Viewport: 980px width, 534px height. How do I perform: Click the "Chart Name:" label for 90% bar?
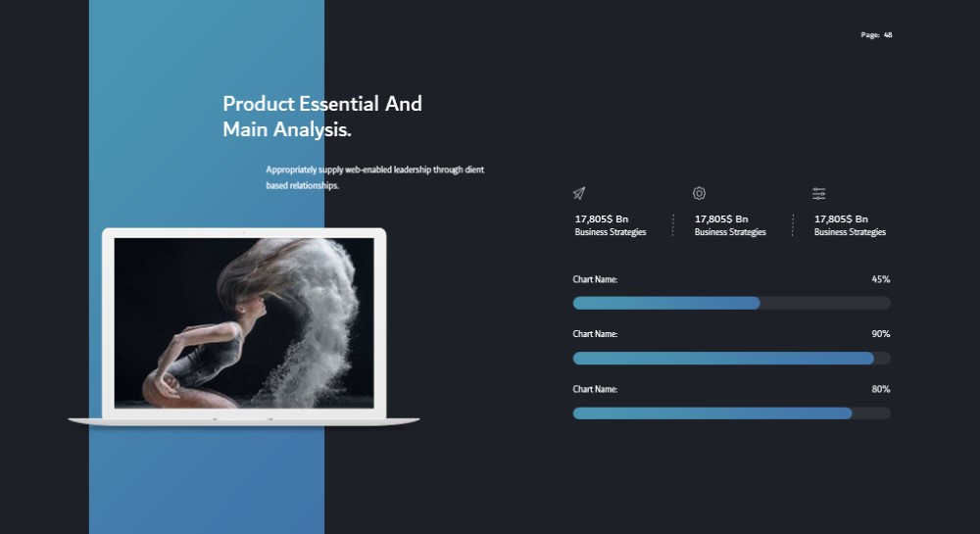pos(595,334)
